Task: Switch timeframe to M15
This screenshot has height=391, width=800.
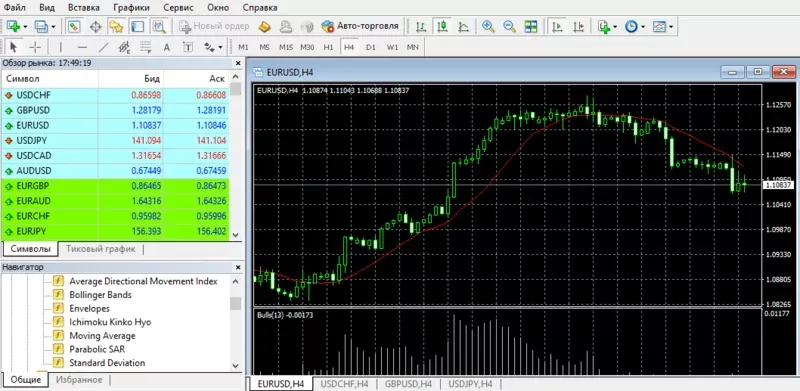Action: click(286, 47)
